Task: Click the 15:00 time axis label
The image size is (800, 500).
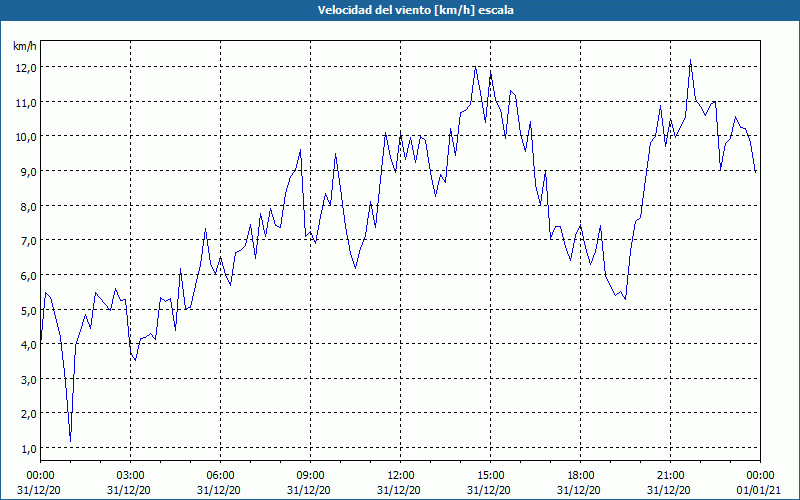Action: [490, 476]
